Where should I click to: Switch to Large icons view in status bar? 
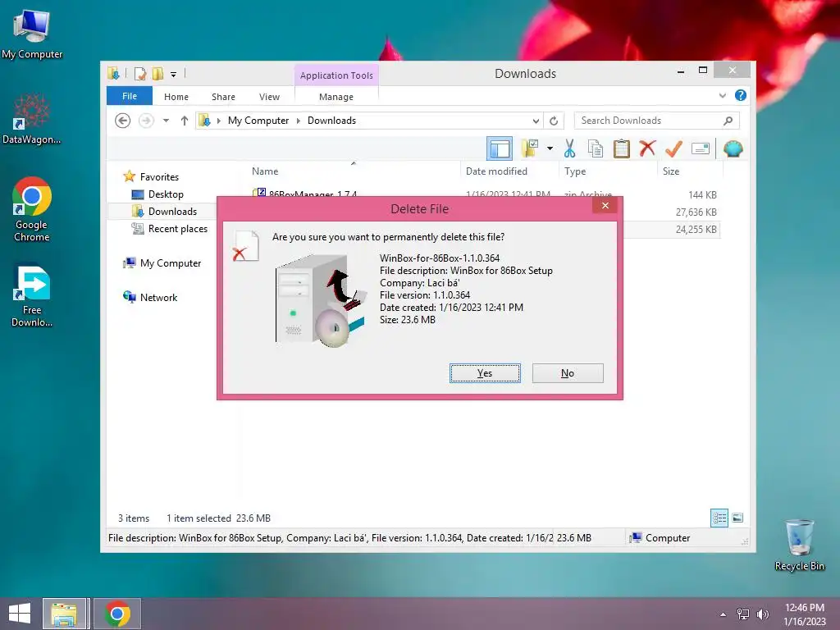click(x=737, y=518)
